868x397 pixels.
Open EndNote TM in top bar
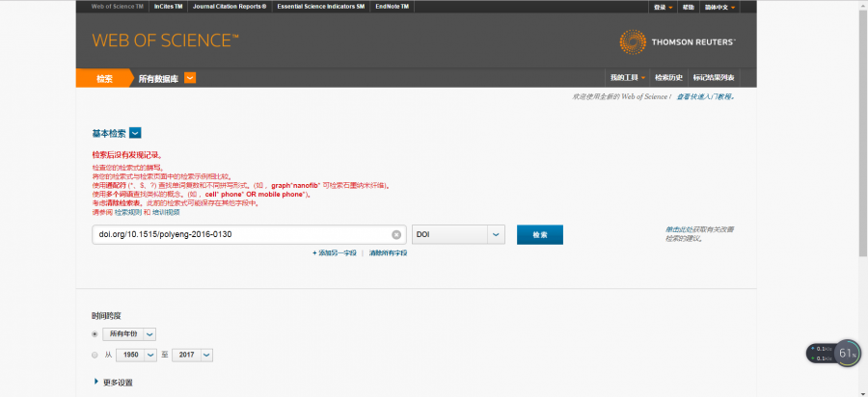pyautogui.click(x=392, y=7)
